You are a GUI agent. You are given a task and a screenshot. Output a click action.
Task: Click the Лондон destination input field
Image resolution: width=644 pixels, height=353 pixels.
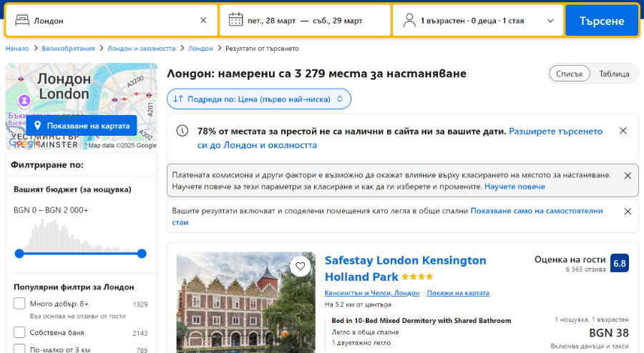click(x=112, y=21)
